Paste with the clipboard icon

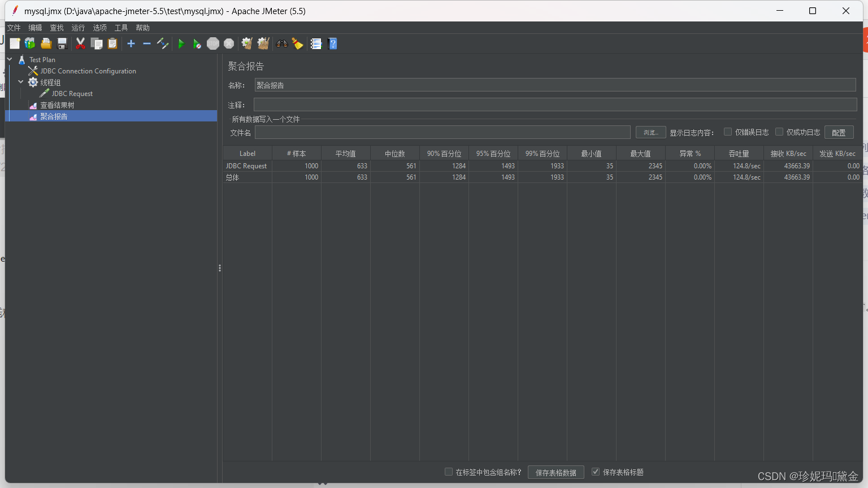112,43
